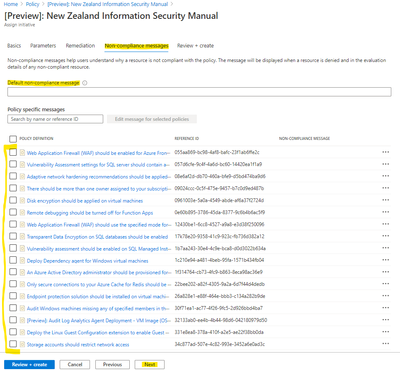Focus the Search by name or reference ID box
This screenshot has width=400, height=371.
[x=55, y=119]
